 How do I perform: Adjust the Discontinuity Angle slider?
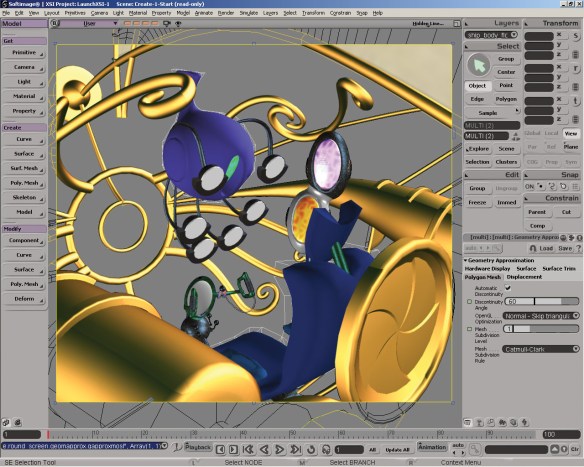tap(542, 302)
